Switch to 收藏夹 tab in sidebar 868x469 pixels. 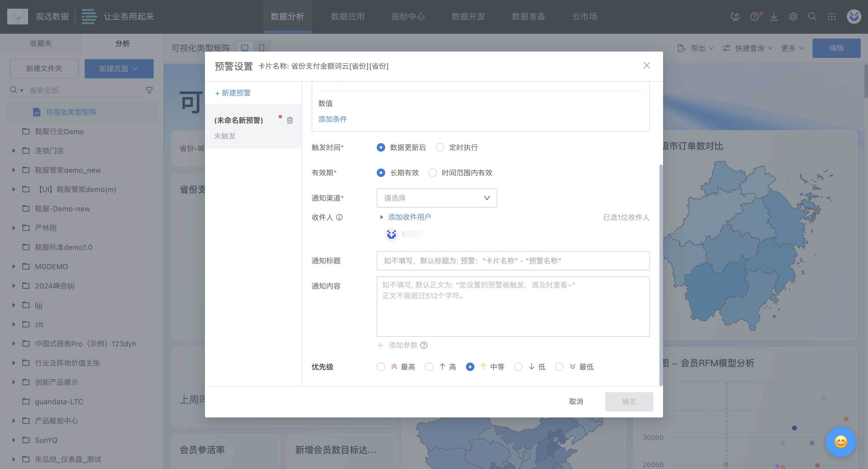coord(41,43)
